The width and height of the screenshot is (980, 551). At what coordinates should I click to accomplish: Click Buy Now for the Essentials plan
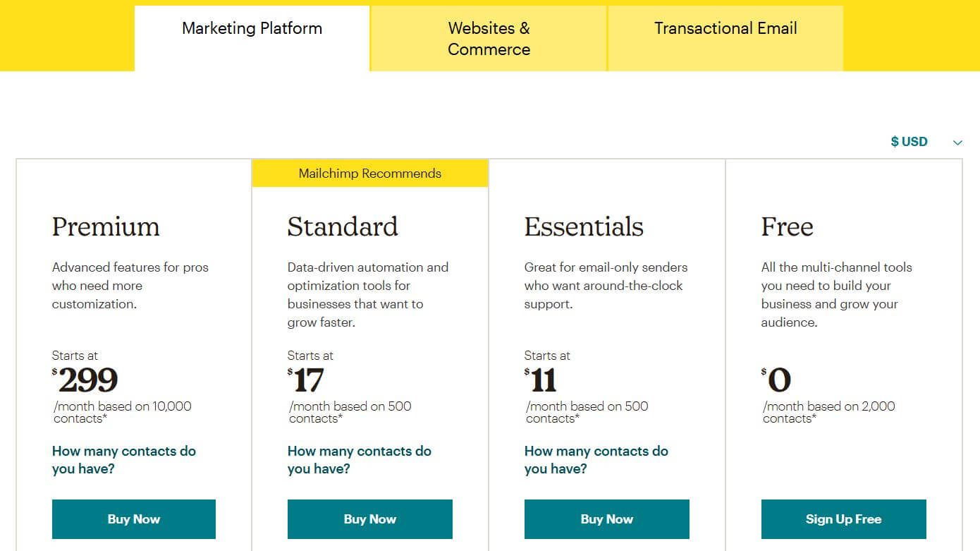606,519
